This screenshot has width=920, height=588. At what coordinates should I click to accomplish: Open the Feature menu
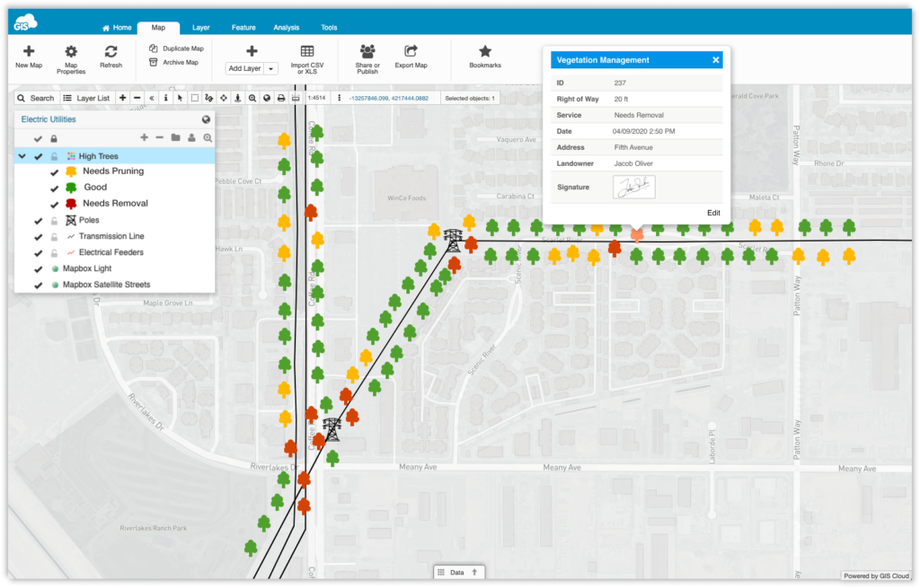point(243,27)
